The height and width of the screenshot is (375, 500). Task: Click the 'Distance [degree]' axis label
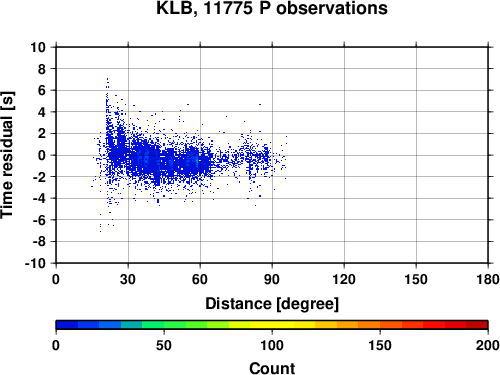[x=272, y=304]
